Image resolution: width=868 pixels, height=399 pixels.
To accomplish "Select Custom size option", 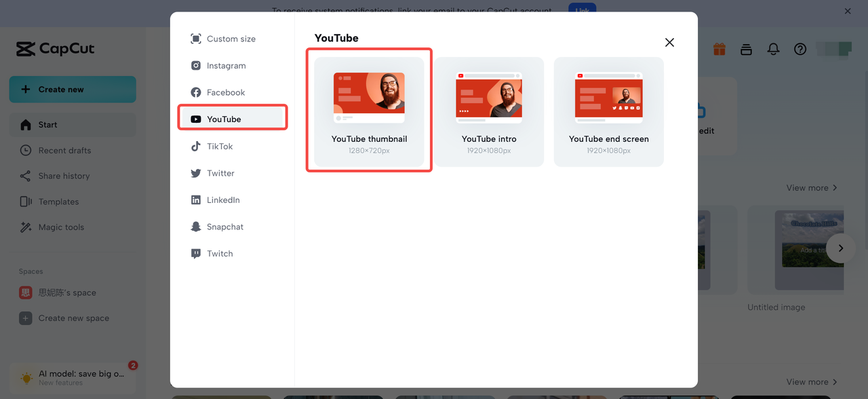I will [x=232, y=39].
